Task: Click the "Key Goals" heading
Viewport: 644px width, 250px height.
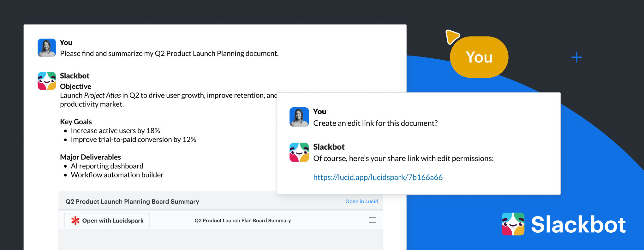Action: (x=76, y=122)
